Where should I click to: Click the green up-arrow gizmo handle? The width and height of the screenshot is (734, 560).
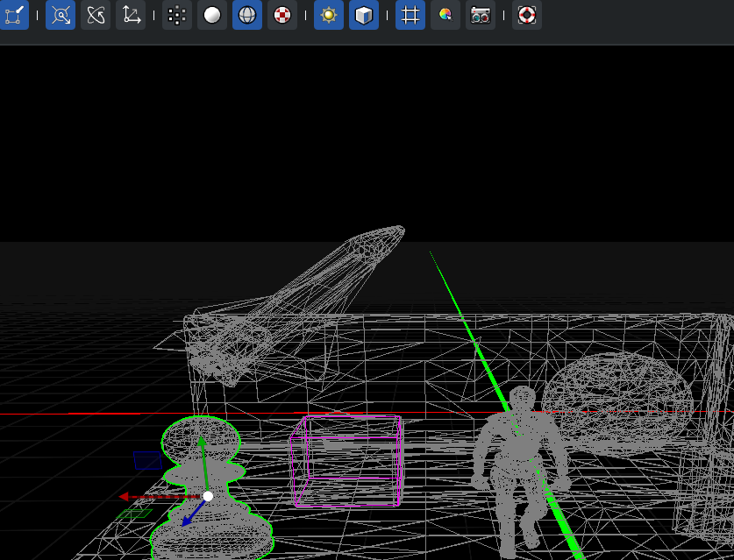coord(202,443)
